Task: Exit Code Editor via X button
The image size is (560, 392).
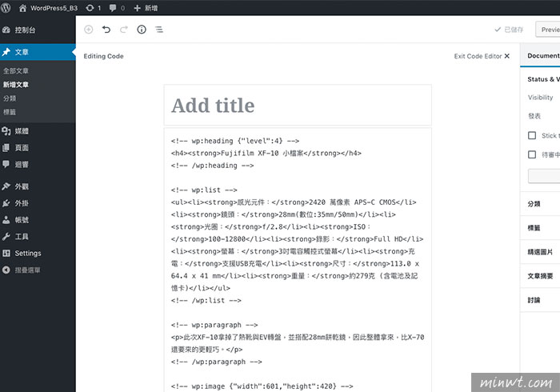Action: [482, 56]
